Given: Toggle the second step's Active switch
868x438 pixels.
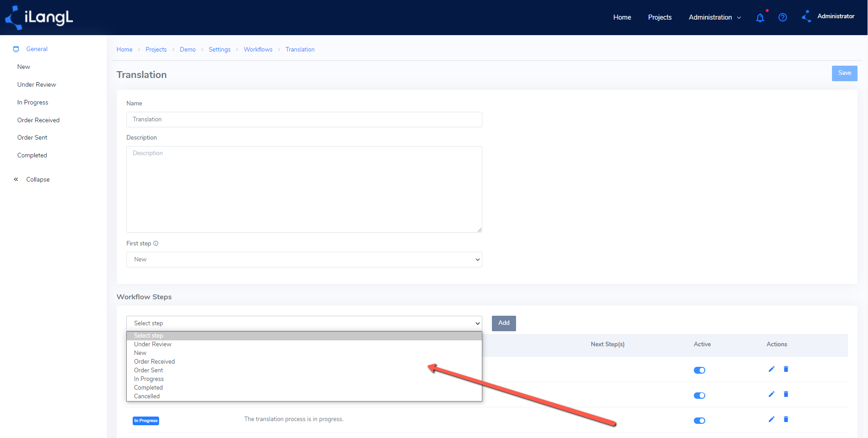Looking at the screenshot, I should click(x=699, y=396).
